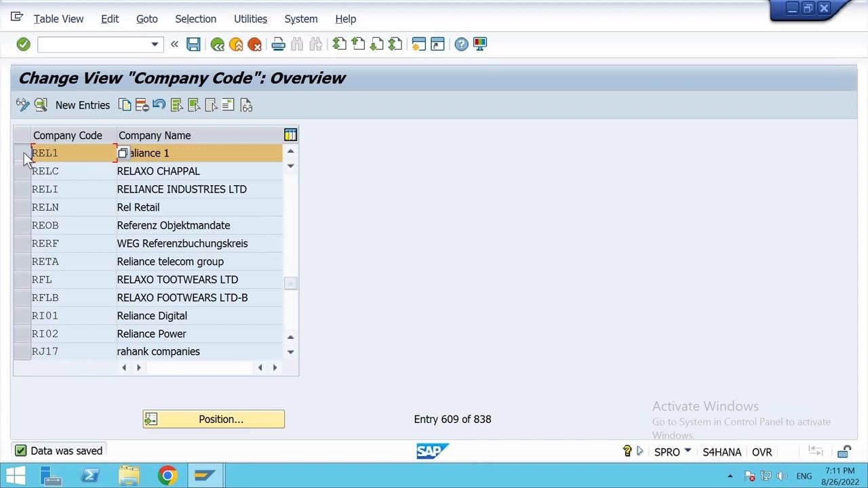This screenshot has height=488, width=868.
Task: Click the New Entries button
Action: click(83, 105)
